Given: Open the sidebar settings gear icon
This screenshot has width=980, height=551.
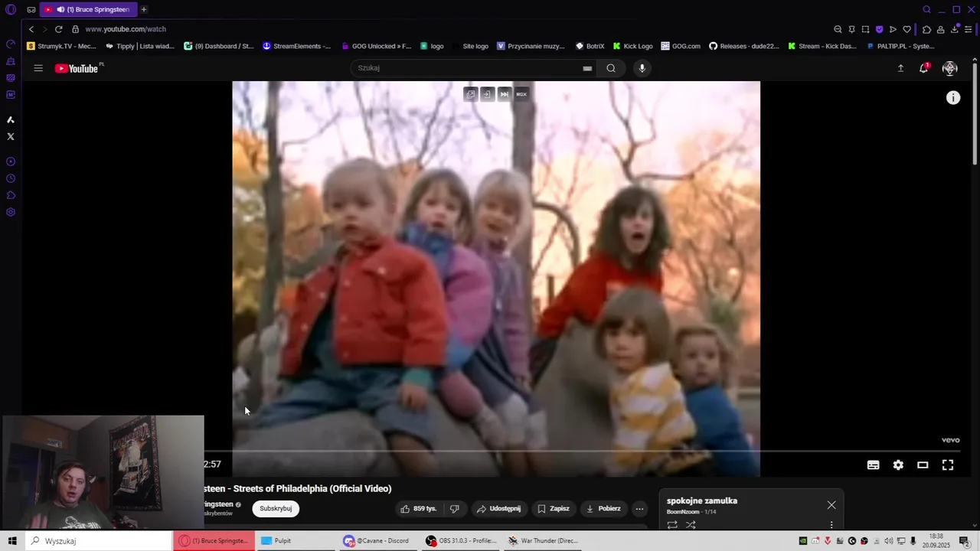Looking at the screenshot, I should tap(11, 212).
